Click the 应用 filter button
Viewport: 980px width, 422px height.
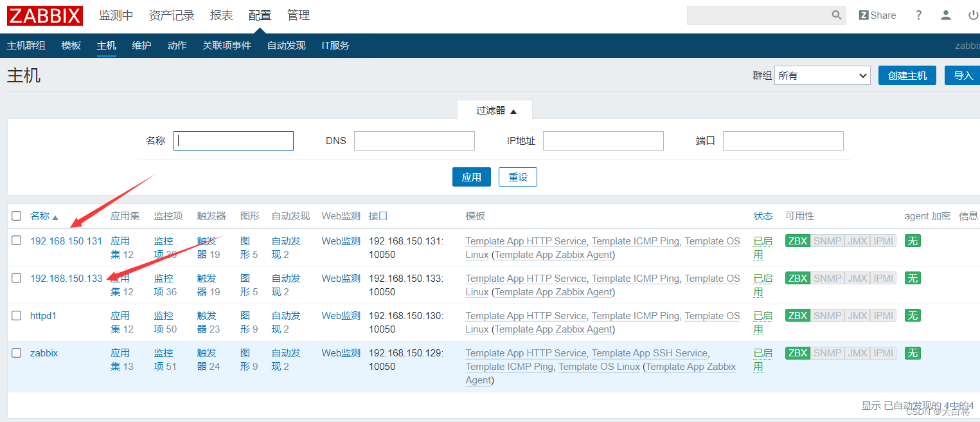click(x=472, y=177)
